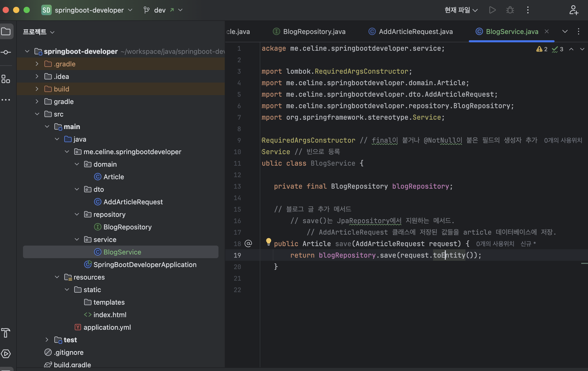Open AddArticleRequest in project tree
The width and height of the screenshot is (588, 371).
click(128, 202)
